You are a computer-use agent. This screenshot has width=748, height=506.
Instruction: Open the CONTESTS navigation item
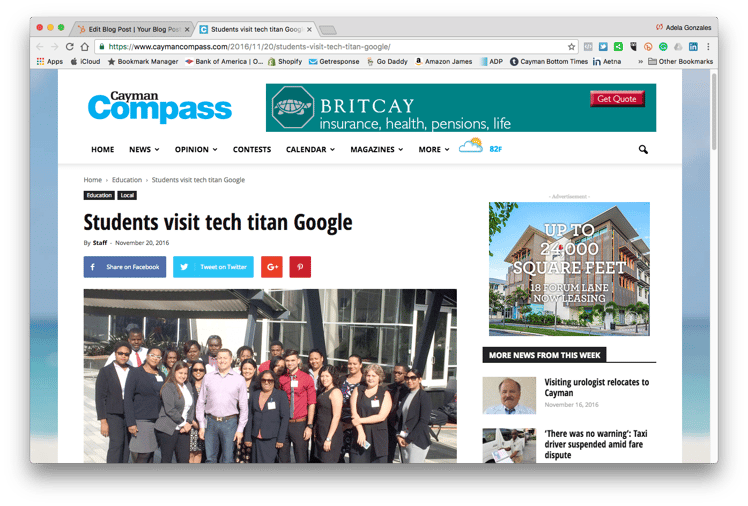pyautogui.click(x=252, y=150)
